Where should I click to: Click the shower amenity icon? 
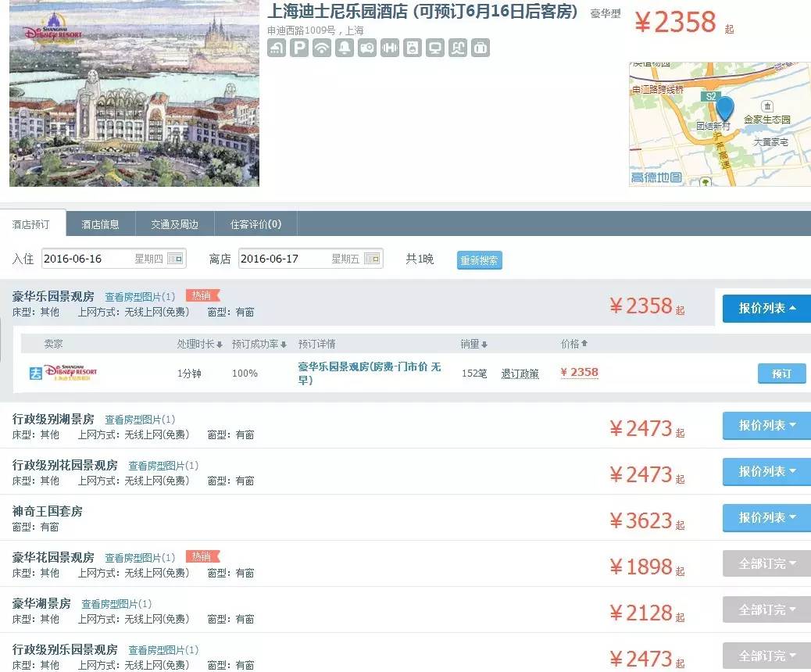click(x=277, y=48)
